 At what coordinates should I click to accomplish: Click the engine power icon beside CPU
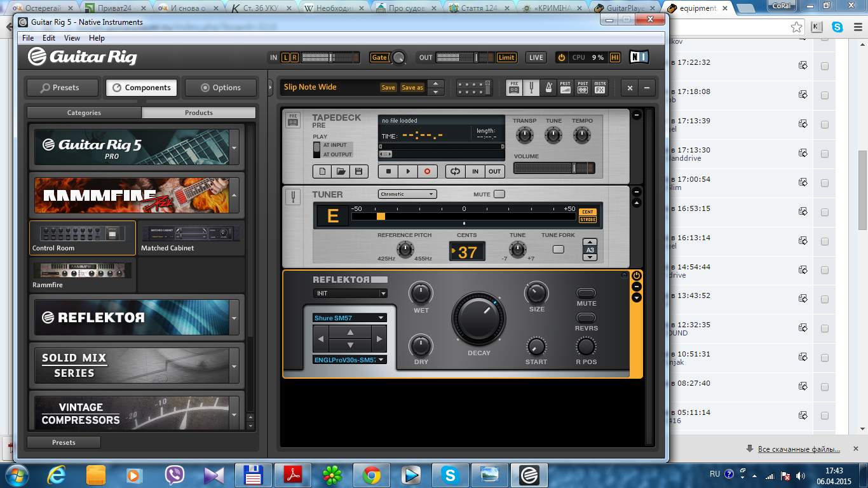(561, 57)
